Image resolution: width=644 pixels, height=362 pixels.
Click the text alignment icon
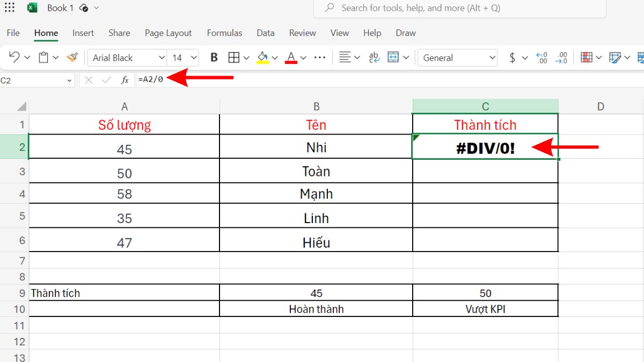point(345,57)
